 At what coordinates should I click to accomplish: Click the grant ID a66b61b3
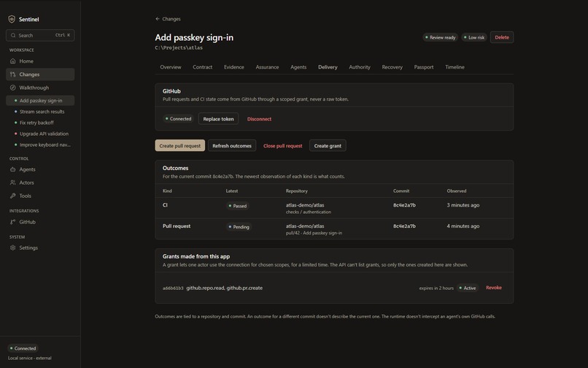(x=173, y=288)
